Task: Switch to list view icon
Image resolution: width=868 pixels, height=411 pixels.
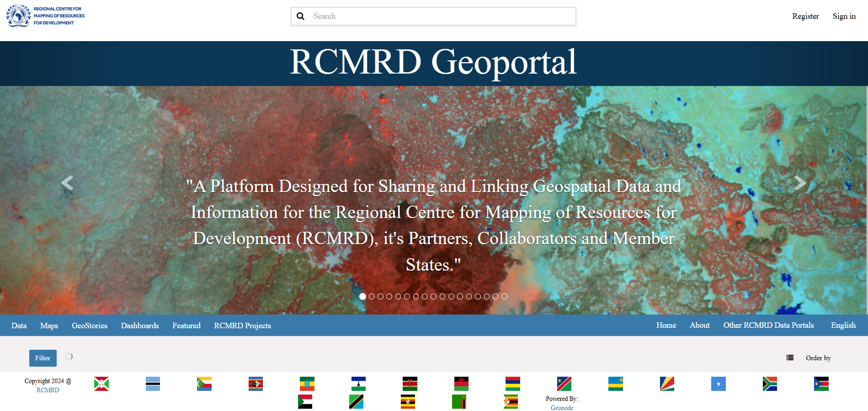Action: coord(790,358)
